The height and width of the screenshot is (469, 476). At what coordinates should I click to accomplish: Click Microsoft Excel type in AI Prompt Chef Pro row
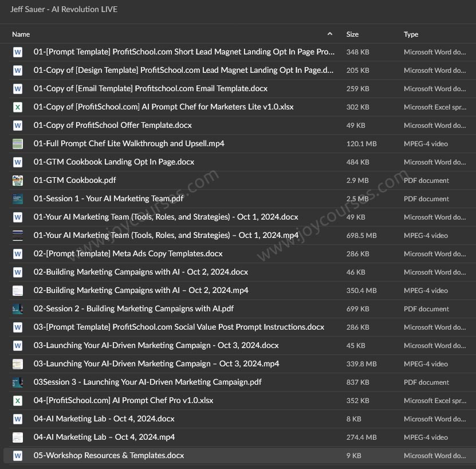coord(435,401)
